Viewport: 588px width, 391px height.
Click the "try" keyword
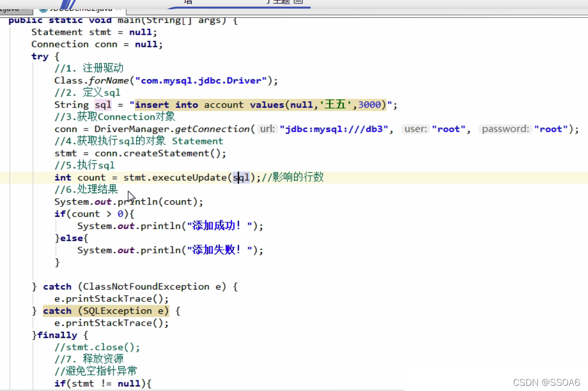40,57
